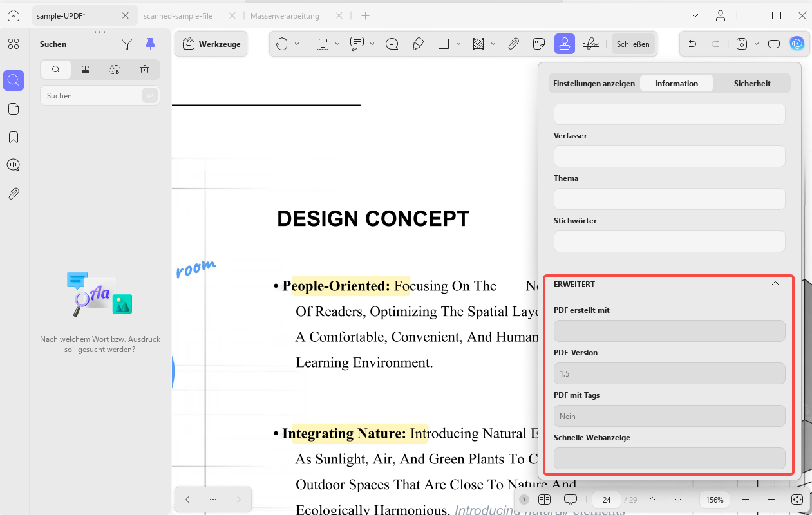Select the hatched area tool
Screen dimensions: 812x515
pyautogui.click(x=478, y=44)
